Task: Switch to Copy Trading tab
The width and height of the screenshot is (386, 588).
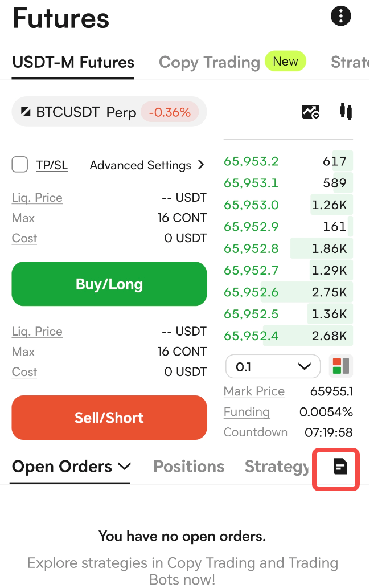Action: pos(209,62)
